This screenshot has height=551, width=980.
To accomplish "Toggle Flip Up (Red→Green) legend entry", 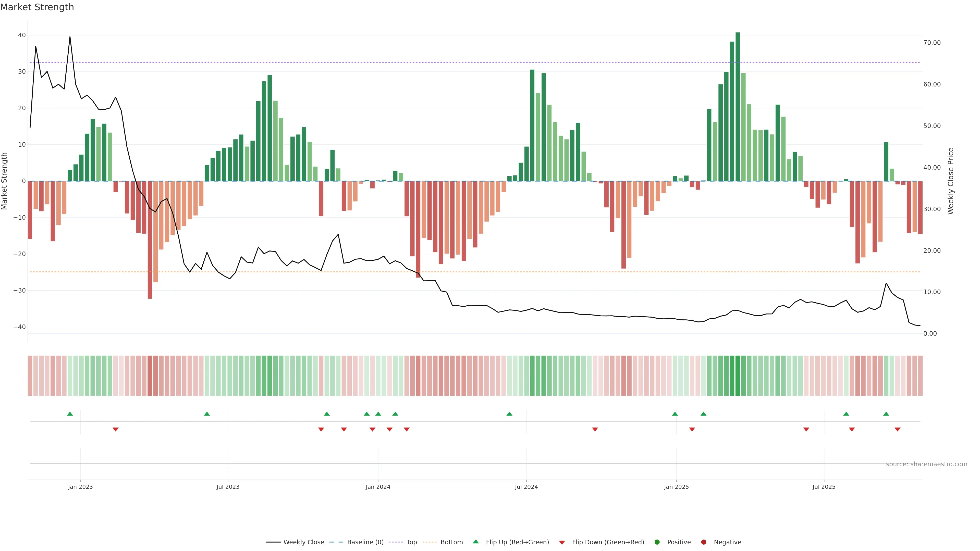I will pyautogui.click(x=517, y=542).
